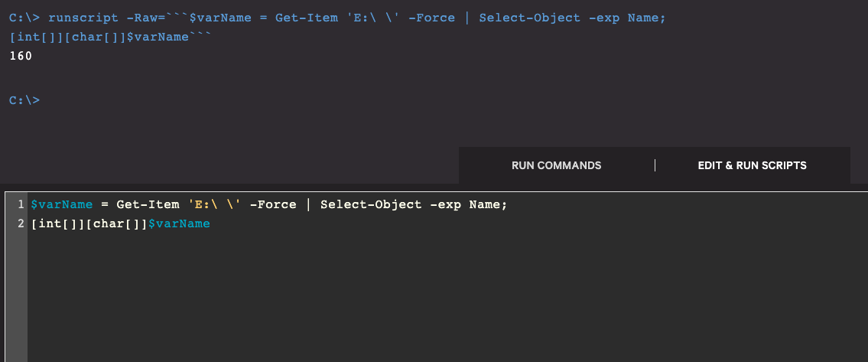Select line number 2 in editor gutter
Viewport: 868px width, 362px height.
point(21,224)
